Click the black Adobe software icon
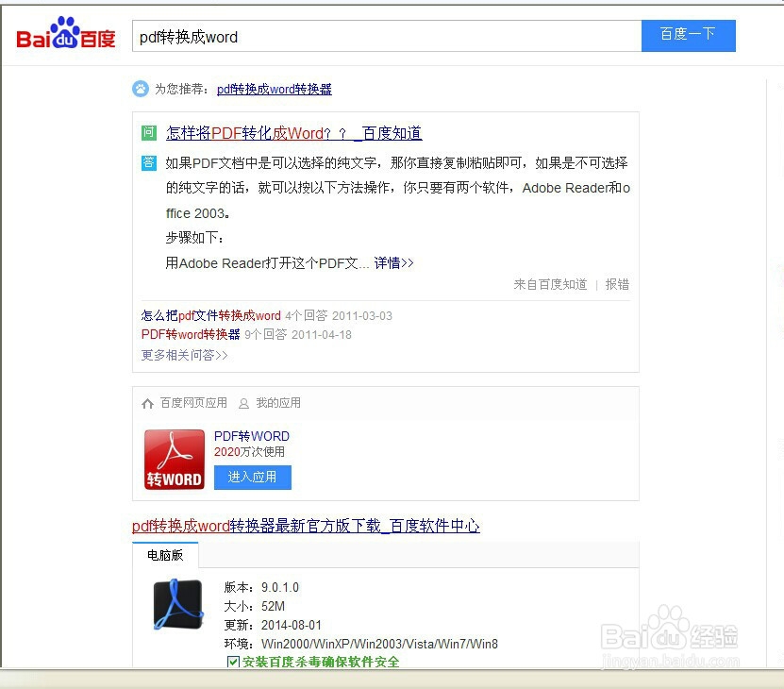784x689 pixels. point(178,604)
